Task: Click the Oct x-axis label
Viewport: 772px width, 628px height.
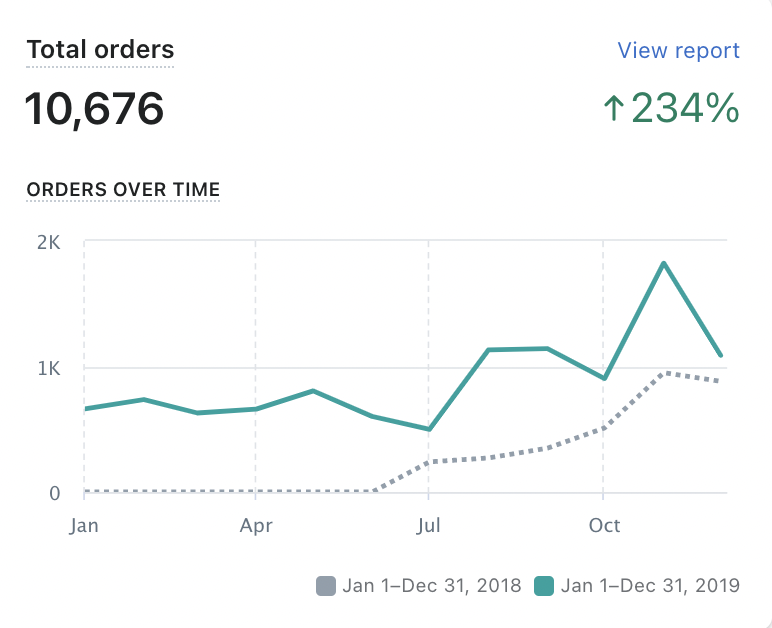Action: 604,525
